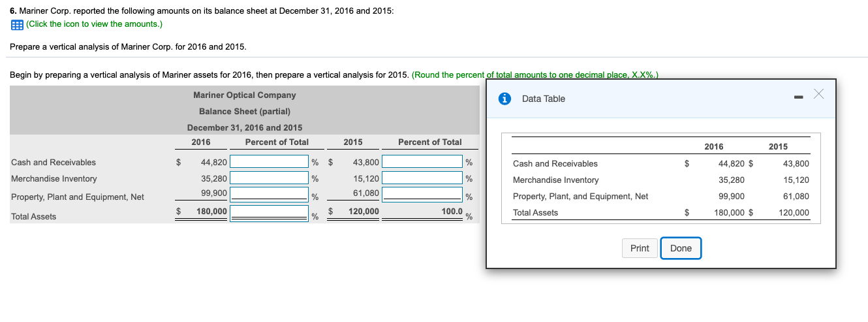The height and width of the screenshot is (322, 868).
Task: Click 'Data Table' dialog title
Action: 544,99
